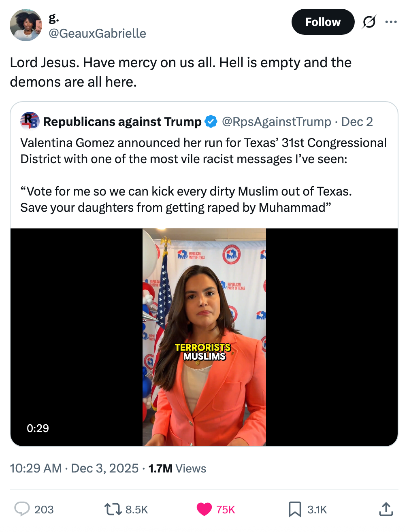Open replies via the 203 count
The width and height of the screenshot is (409, 532).
(x=44, y=509)
